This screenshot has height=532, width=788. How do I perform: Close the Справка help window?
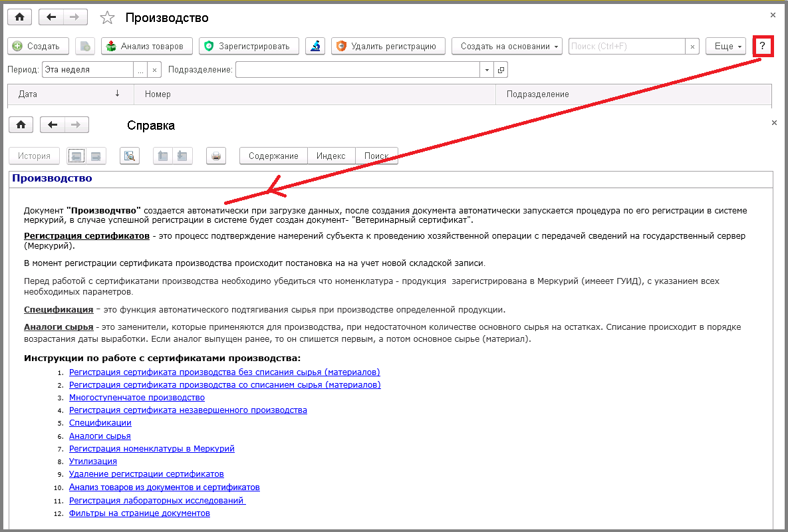pyautogui.click(x=774, y=122)
